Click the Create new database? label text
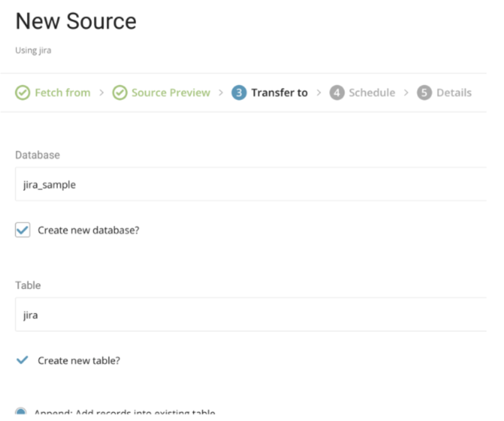The width and height of the screenshot is (504, 421). click(89, 230)
